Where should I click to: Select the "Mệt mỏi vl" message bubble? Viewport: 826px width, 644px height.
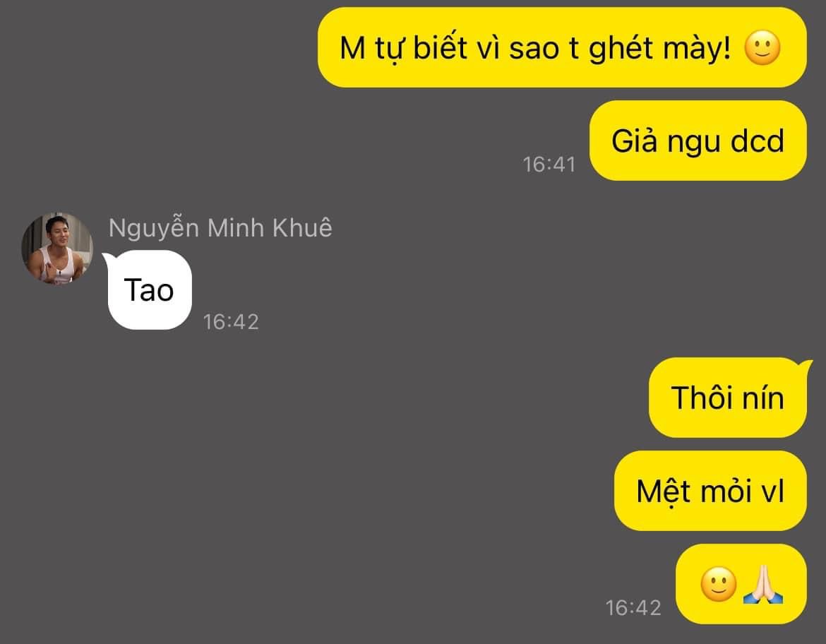click(x=710, y=491)
